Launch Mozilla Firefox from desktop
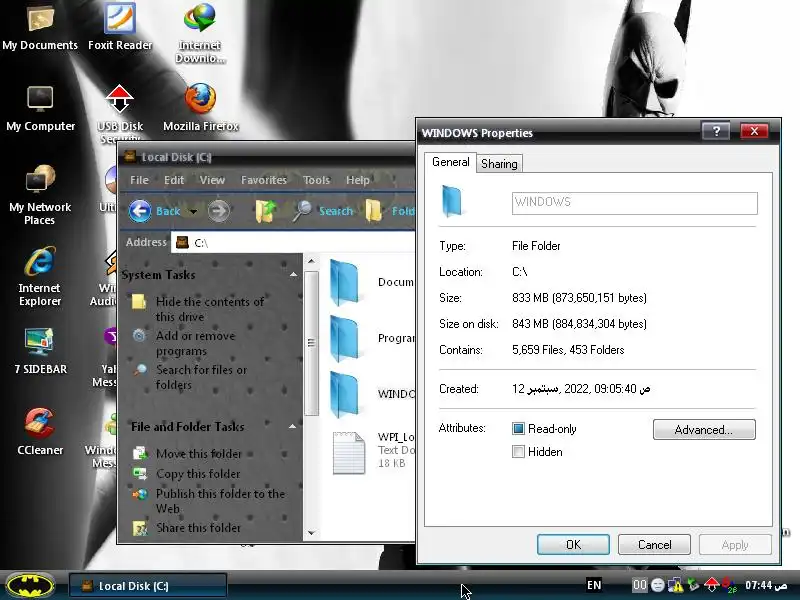 [x=201, y=107]
